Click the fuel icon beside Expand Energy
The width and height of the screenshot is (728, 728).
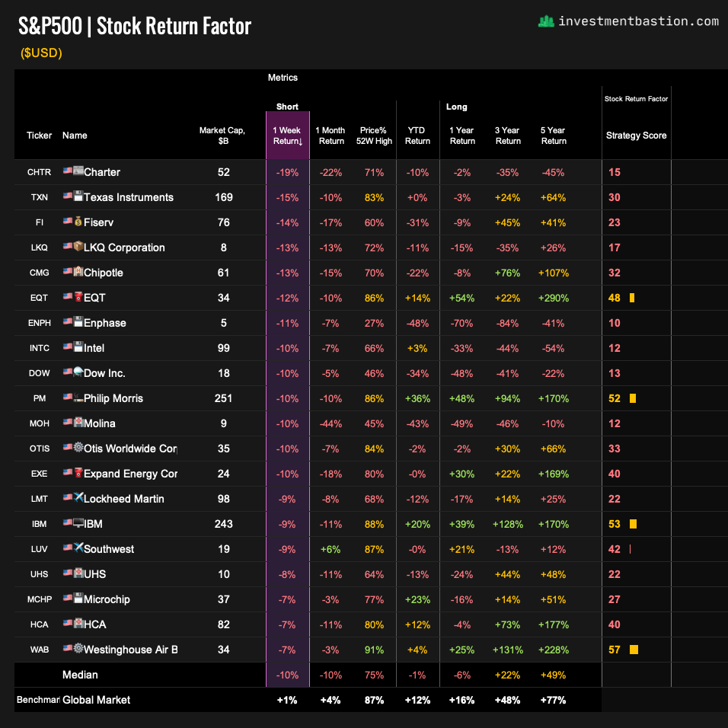pyautogui.click(x=78, y=472)
